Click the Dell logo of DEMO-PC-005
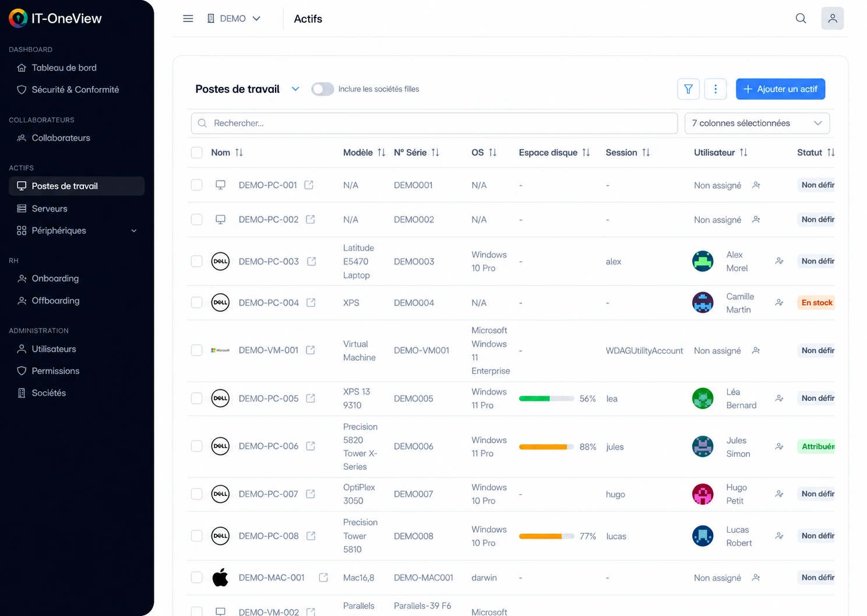Image resolution: width=867 pixels, height=616 pixels. tap(220, 398)
